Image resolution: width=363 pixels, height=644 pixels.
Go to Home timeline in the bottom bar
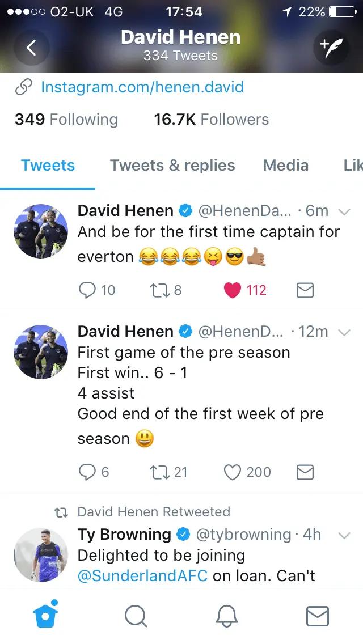pos(47,615)
